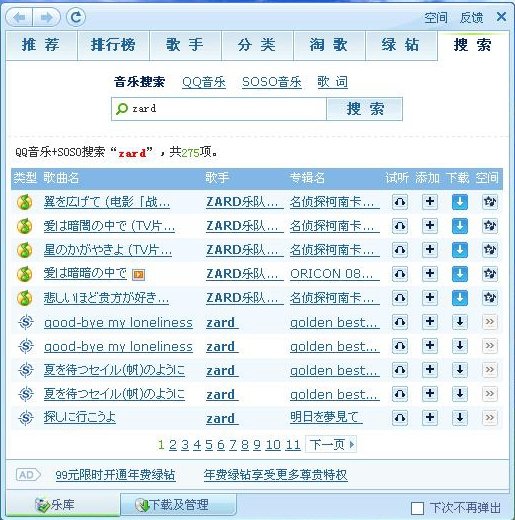
Task: Open ad link 99元限时开通年费绿钻
Action: (115, 475)
